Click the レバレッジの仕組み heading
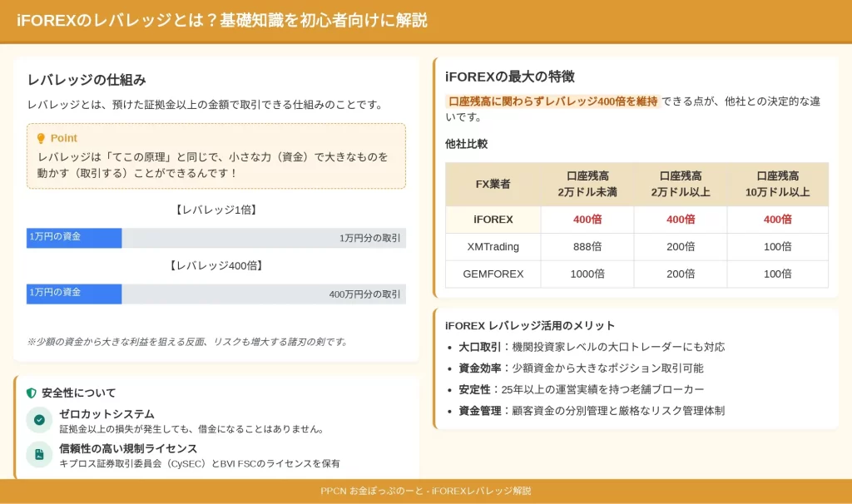Image resolution: width=852 pixels, height=504 pixels. 87,80
